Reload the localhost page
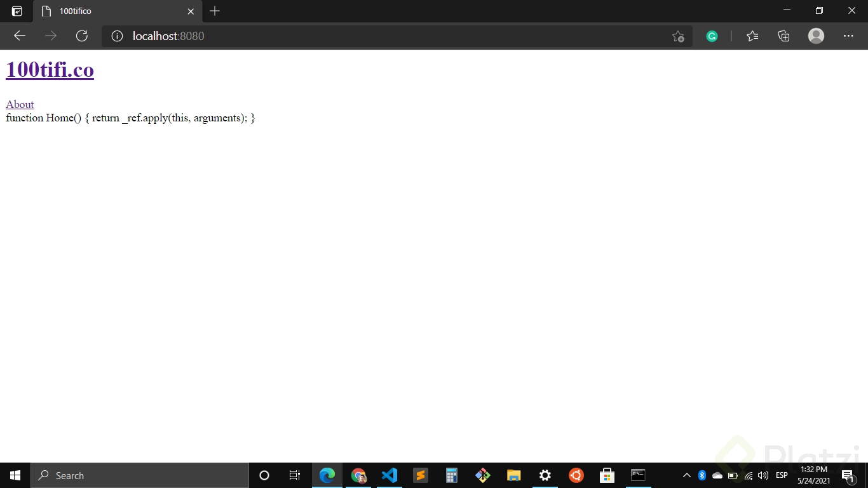Viewport: 868px width, 488px height. (x=82, y=36)
